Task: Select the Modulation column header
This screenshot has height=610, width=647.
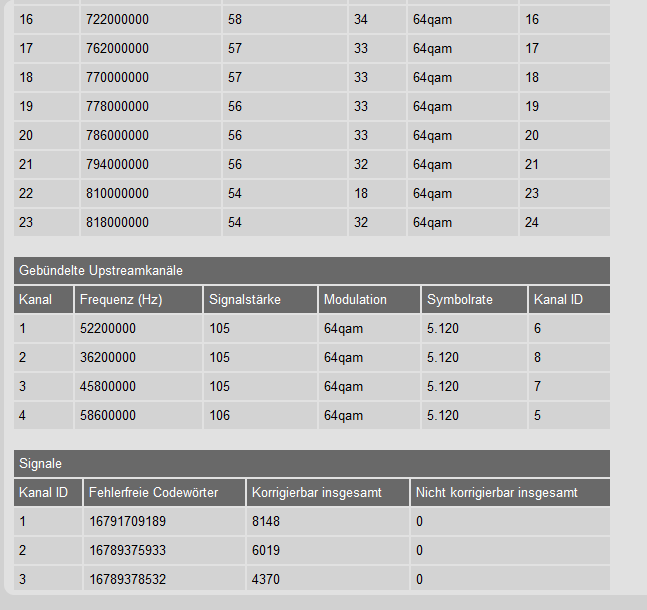Action: tap(355, 299)
